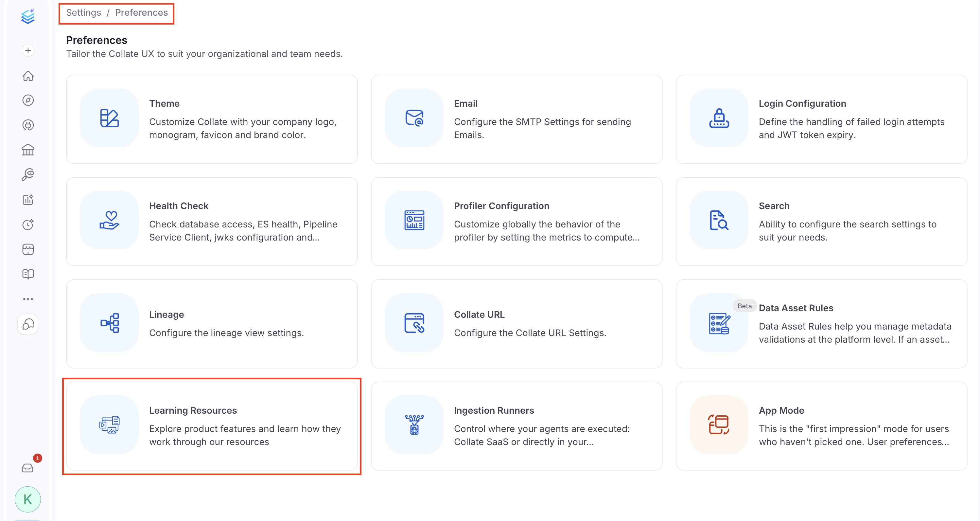
Task: Open the storefront icon in the sidebar
Action: click(x=28, y=249)
